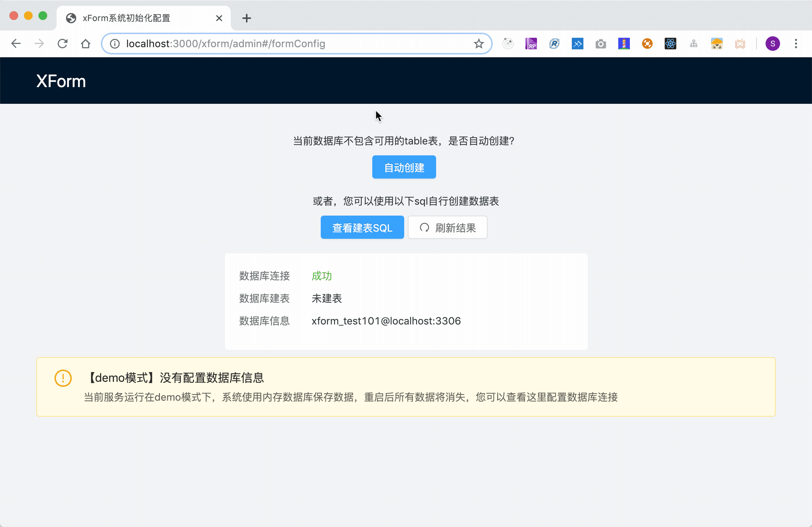The image size is (812, 527).
Task: Click the XForm logo in header
Action: [x=61, y=81]
